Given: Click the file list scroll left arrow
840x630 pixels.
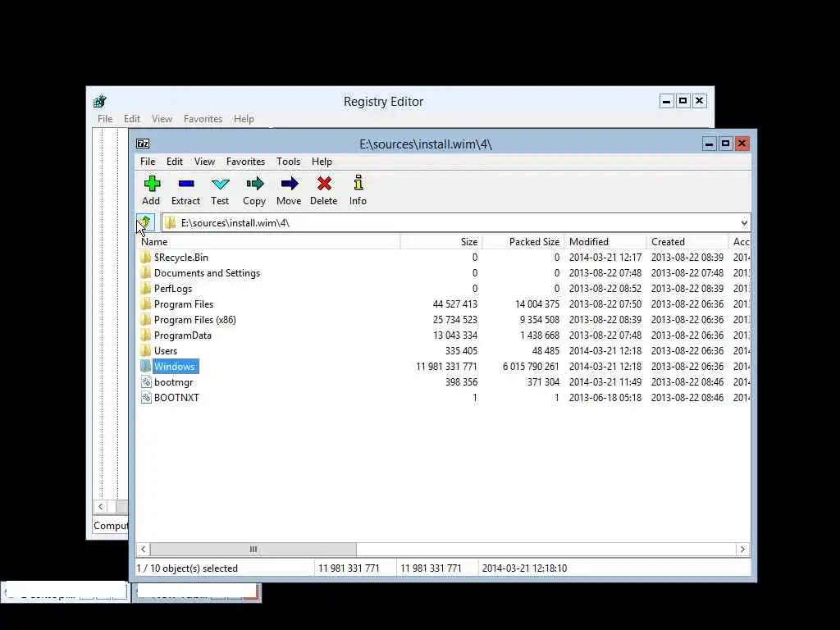Looking at the screenshot, I should [143, 549].
